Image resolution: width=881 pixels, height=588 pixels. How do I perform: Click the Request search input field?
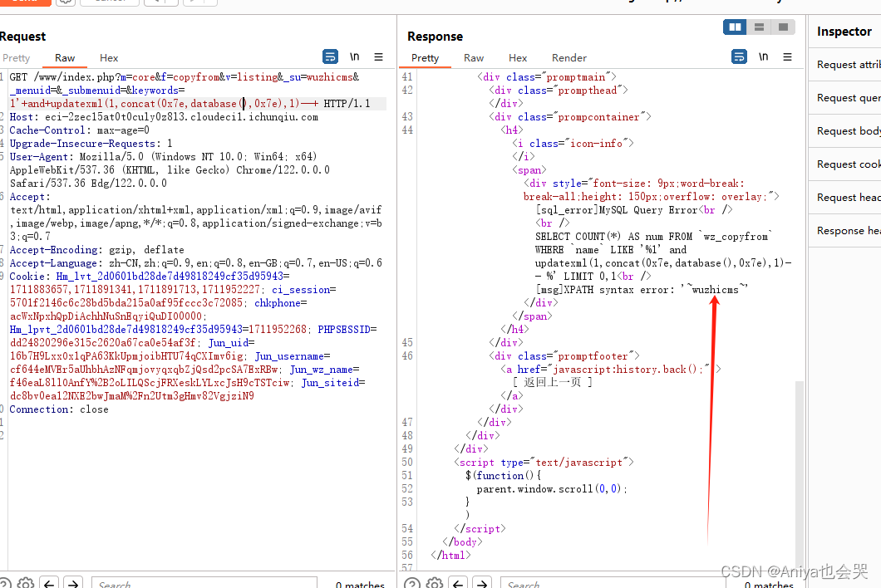[x=204, y=584]
